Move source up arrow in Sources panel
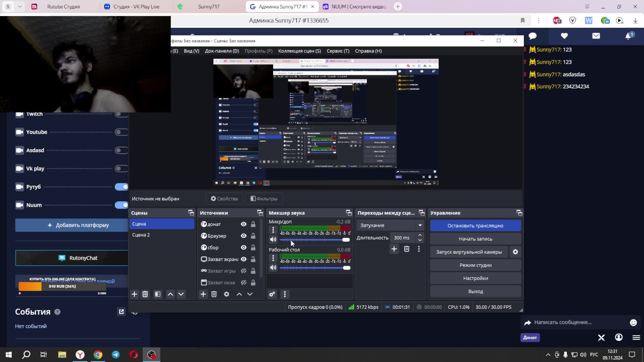Image resolution: width=644 pixels, height=362 pixels. click(239, 294)
